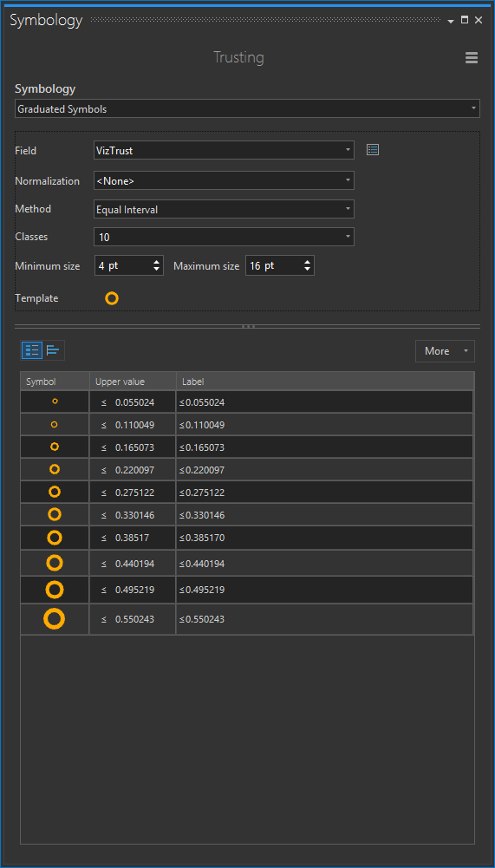Decrease the Maximum size value
The height and width of the screenshot is (868, 495).
pos(308,270)
